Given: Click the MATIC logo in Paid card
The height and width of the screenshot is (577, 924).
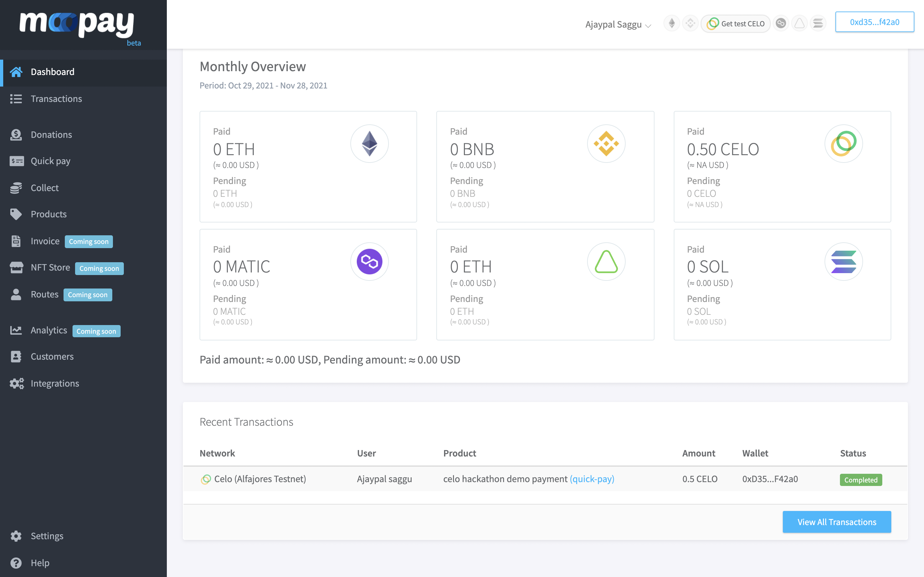Looking at the screenshot, I should [x=369, y=261].
